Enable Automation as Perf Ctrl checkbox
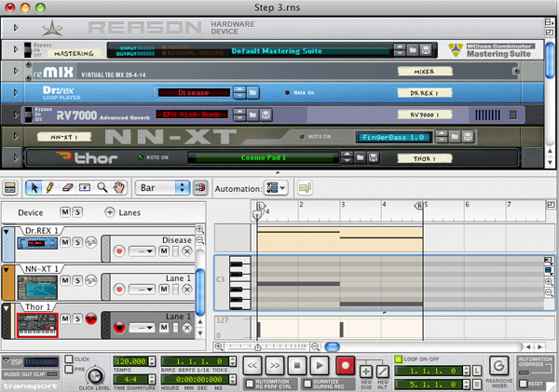 tap(251, 384)
